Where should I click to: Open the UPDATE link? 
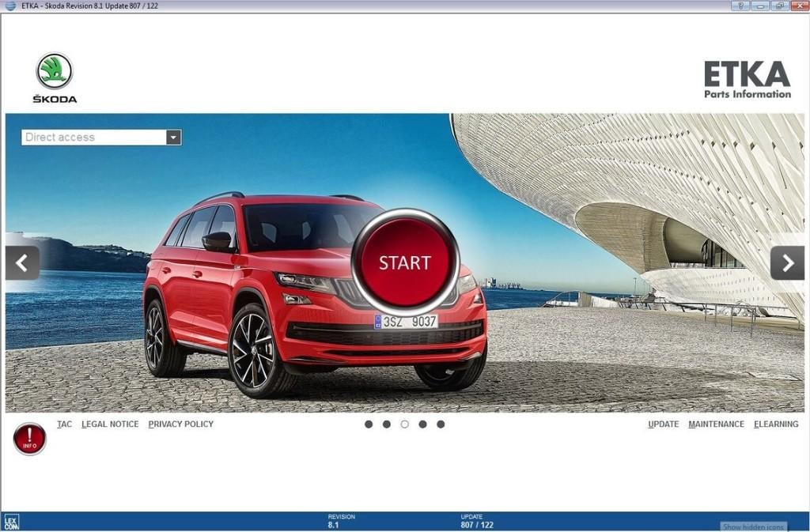[664, 424]
